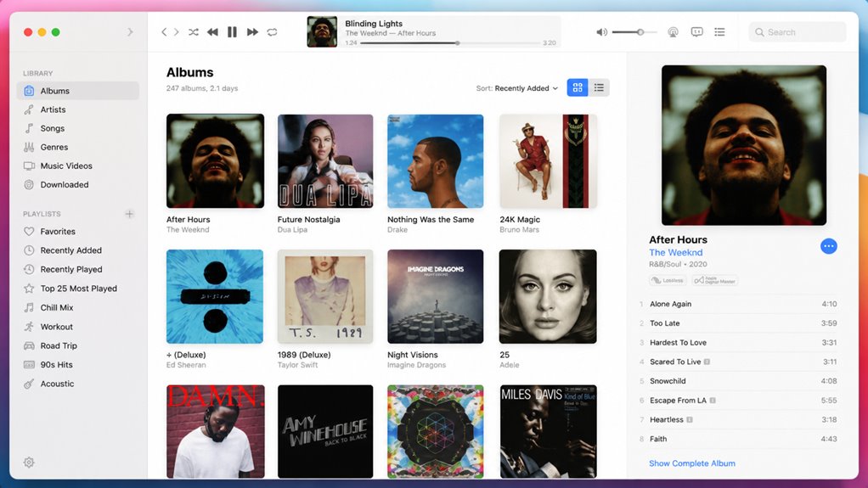Click The Weeknd artist link in detail panel

point(675,252)
